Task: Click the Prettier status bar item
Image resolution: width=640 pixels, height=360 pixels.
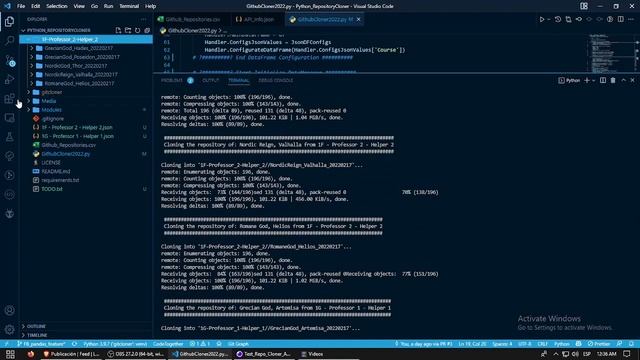Action: click(x=599, y=344)
